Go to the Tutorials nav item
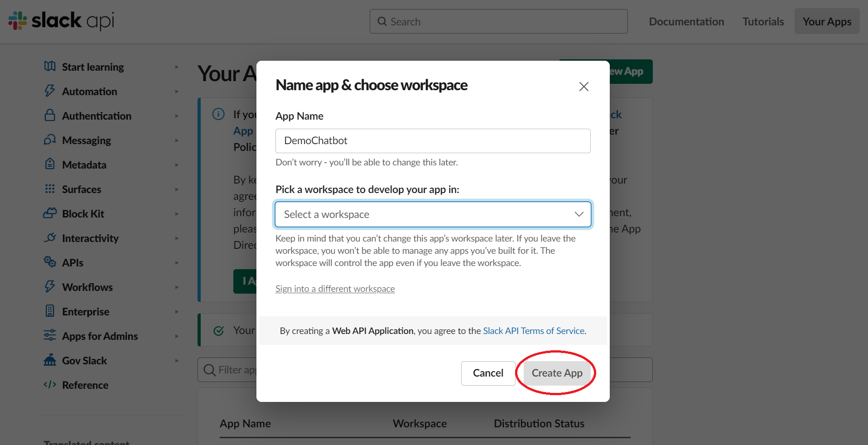The image size is (868, 445). coord(763,22)
